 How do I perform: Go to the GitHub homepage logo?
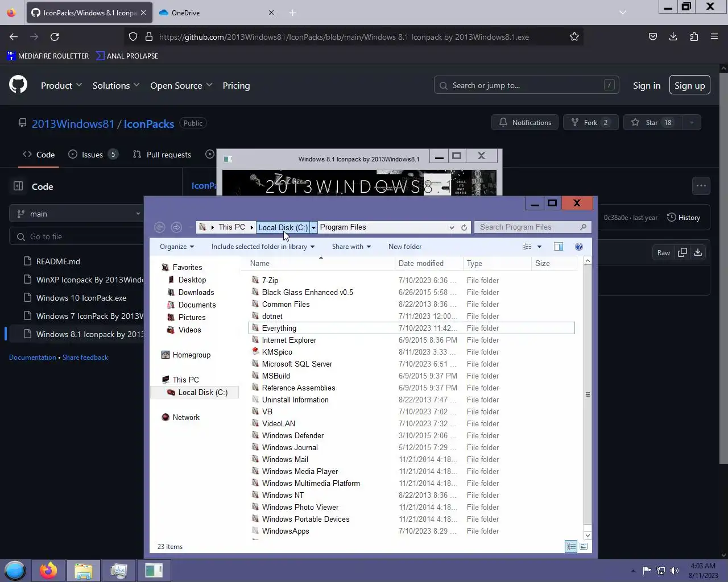click(x=18, y=85)
